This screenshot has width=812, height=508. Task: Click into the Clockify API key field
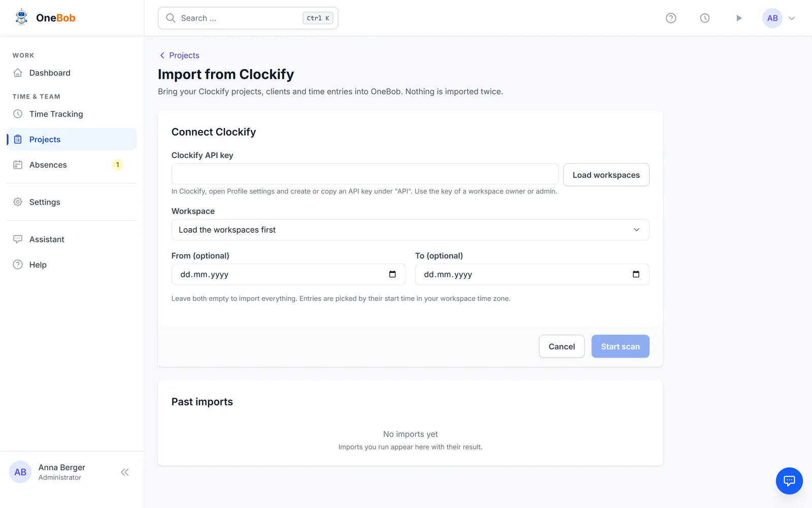click(365, 174)
